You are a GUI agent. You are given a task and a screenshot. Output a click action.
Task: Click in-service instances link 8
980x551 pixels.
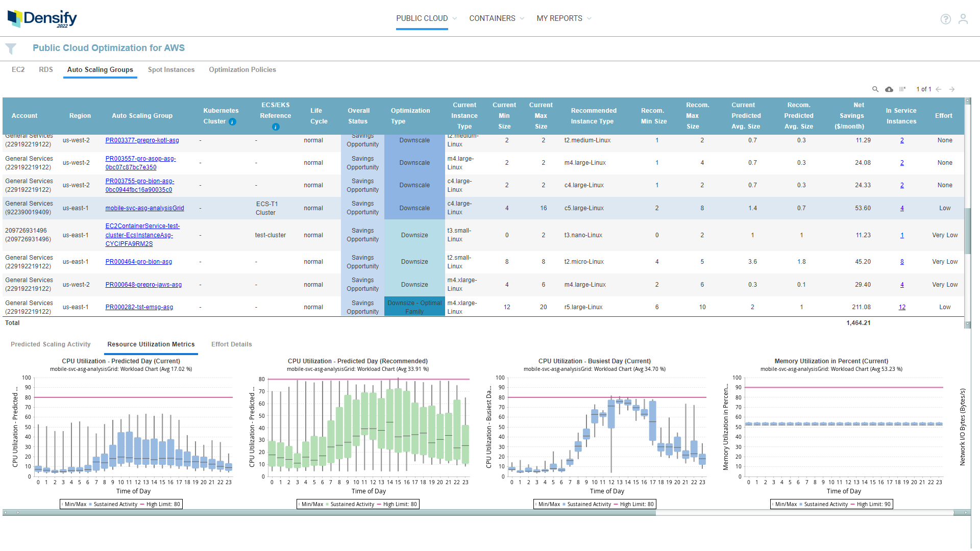902,262
